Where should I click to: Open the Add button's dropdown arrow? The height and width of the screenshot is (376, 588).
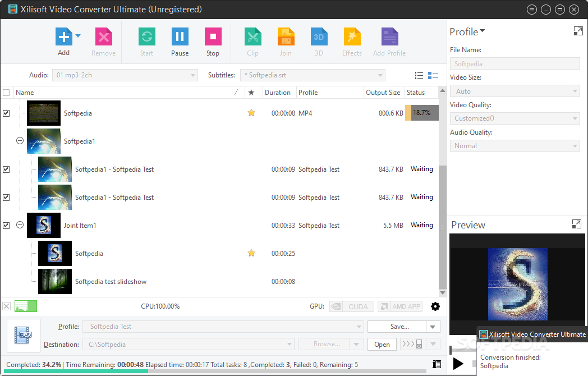(x=78, y=36)
